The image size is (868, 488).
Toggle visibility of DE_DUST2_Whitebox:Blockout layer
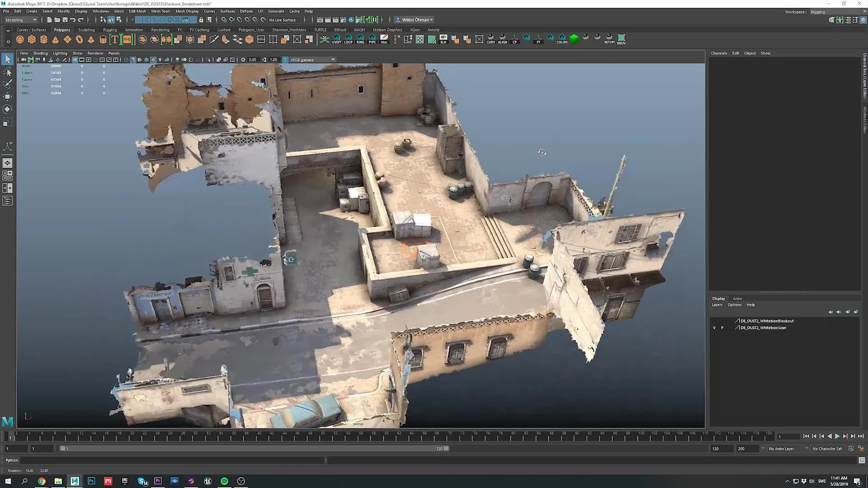pos(714,321)
